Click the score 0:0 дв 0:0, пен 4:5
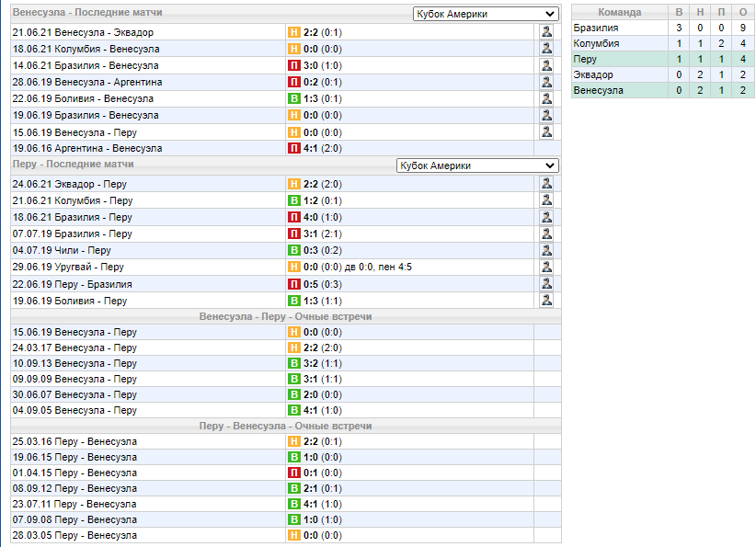The width and height of the screenshot is (756, 547). 358,267
